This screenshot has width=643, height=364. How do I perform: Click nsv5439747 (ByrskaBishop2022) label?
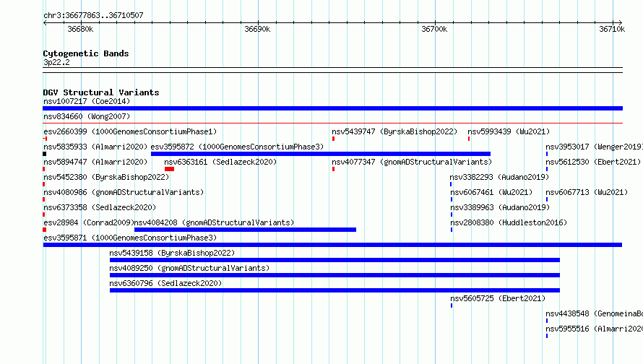394,131
